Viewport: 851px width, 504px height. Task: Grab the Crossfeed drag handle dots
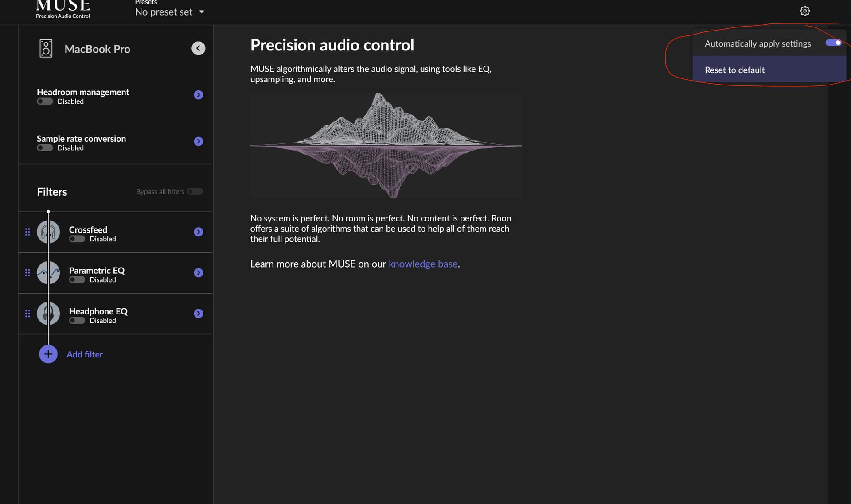coord(27,232)
